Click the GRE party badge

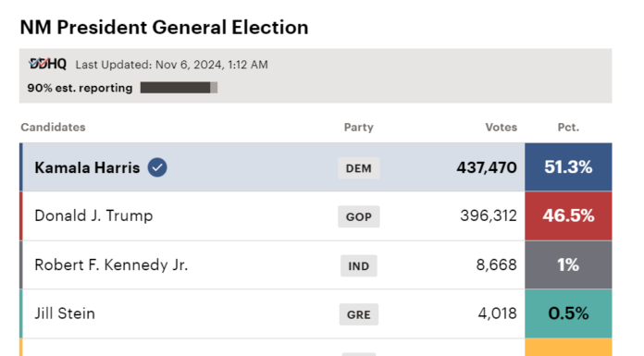tap(359, 314)
